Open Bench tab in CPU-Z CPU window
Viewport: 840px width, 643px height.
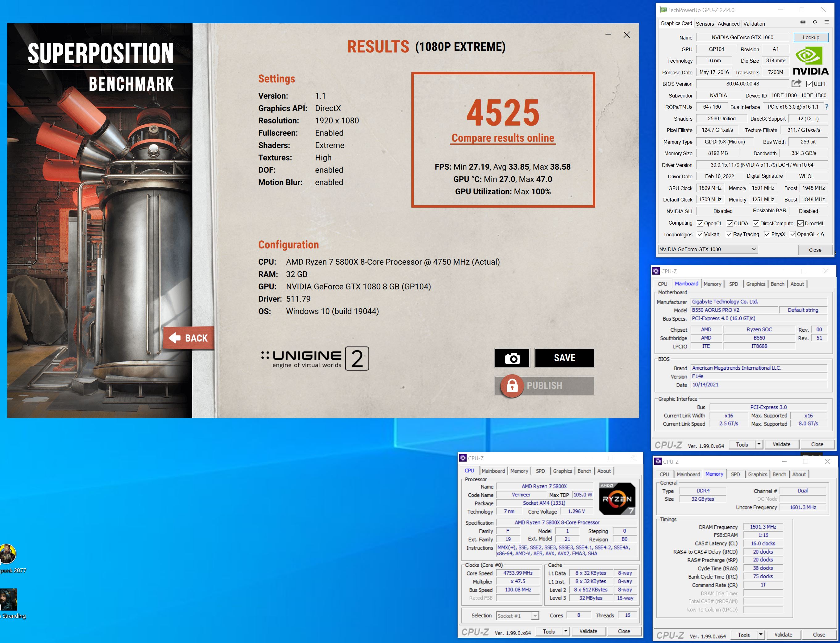point(584,471)
